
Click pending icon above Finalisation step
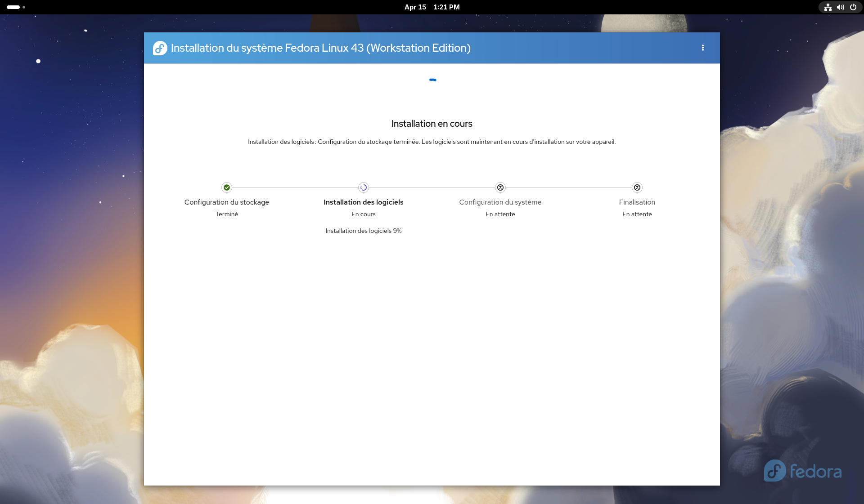[637, 187]
